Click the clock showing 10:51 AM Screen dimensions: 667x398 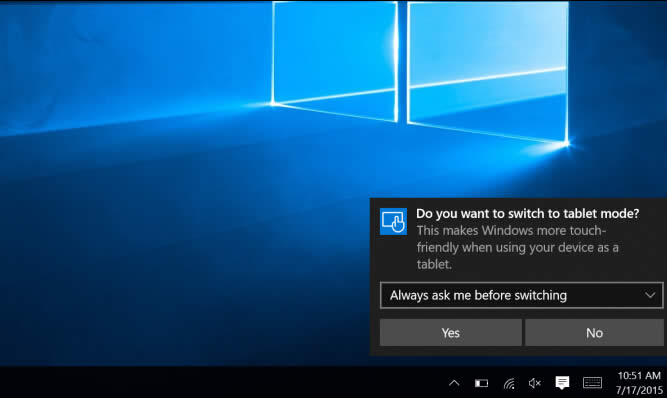639,375
